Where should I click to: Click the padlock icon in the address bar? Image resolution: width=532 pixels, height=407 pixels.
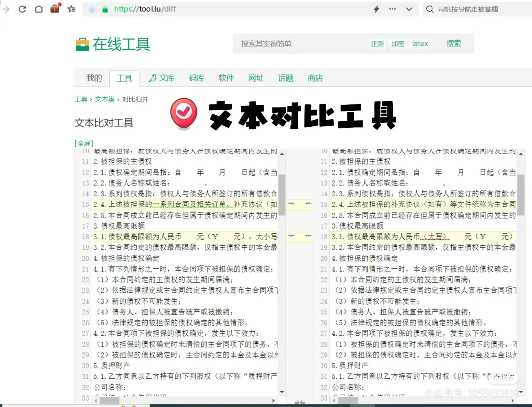tap(105, 9)
